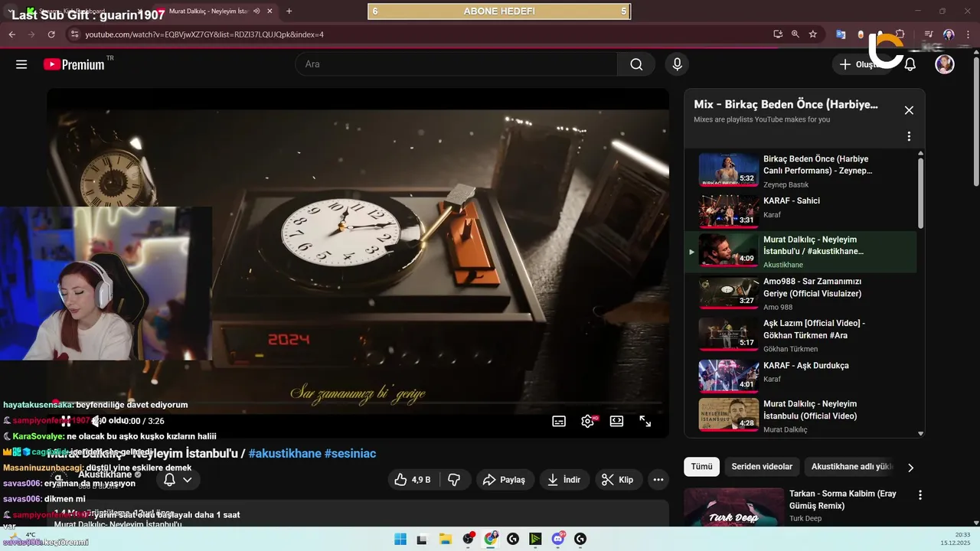Click hashtag #akustikhane link
This screenshot has height=551, width=980.
tap(285, 454)
